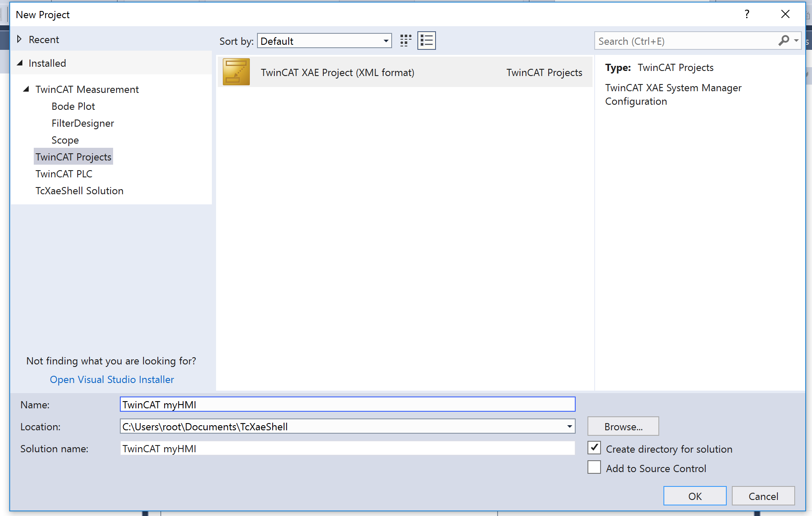Select FilterDesigner in the tree
The image size is (812, 516).
[x=83, y=123]
